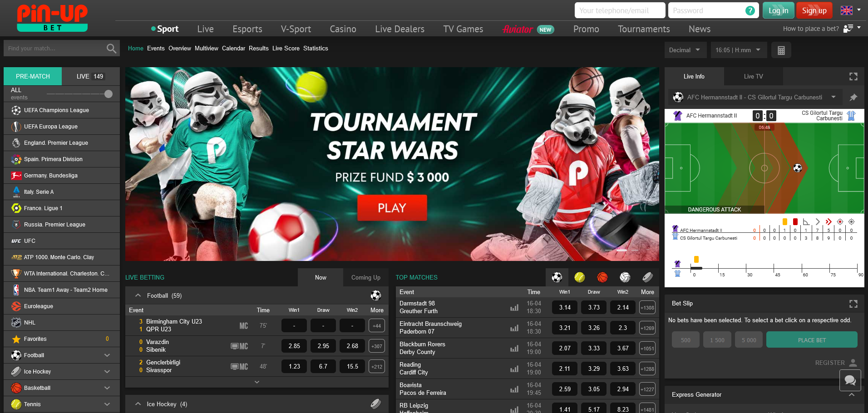Switch to Coming Up tab
Image resolution: width=868 pixels, height=413 pixels.
point(366,277)
